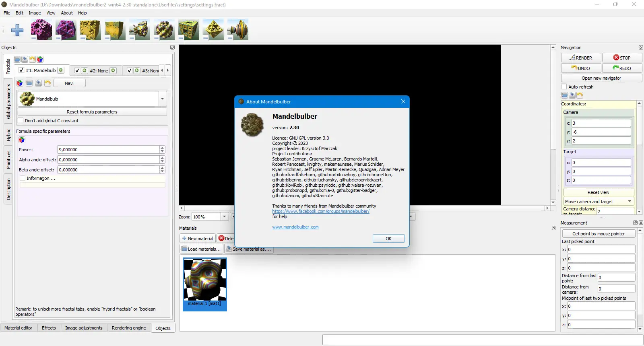Open the Edit menu

pyautogui.click(x=19, y=13)
